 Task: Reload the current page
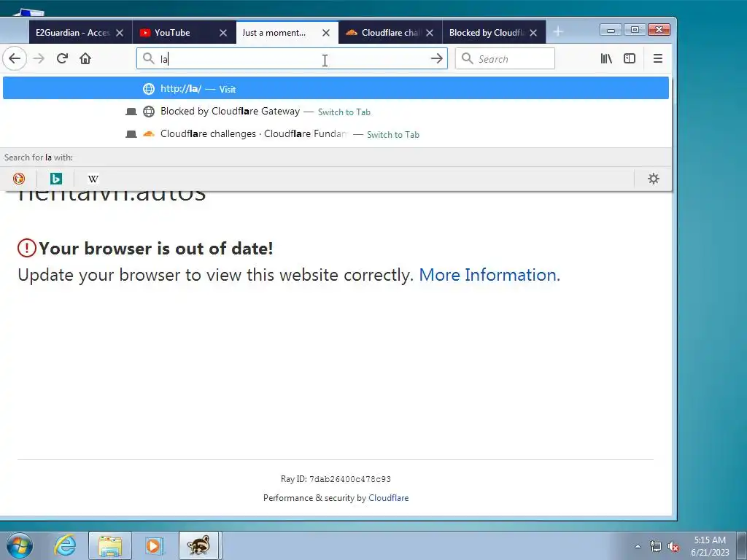(x=62, y=58)
